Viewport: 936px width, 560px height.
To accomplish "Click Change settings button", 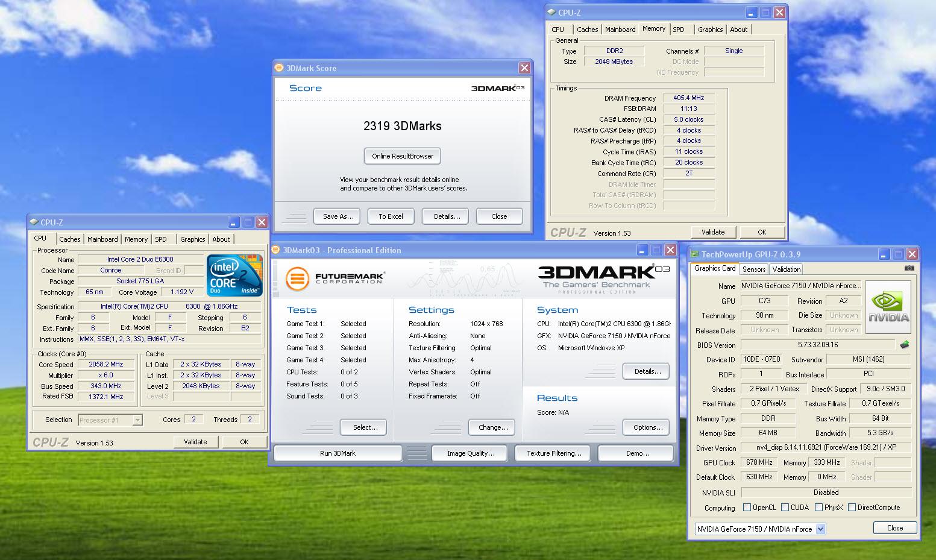I will (x=492, y=427).
